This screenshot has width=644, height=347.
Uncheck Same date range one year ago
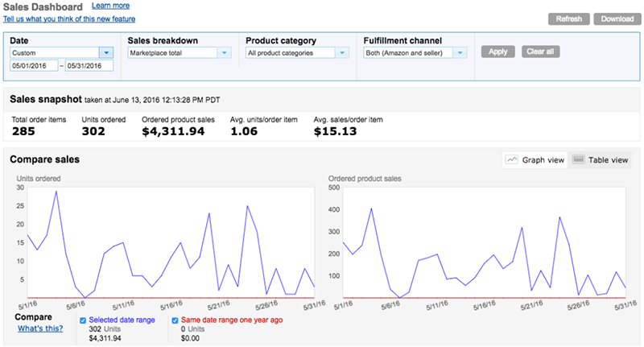click(175, 320)
